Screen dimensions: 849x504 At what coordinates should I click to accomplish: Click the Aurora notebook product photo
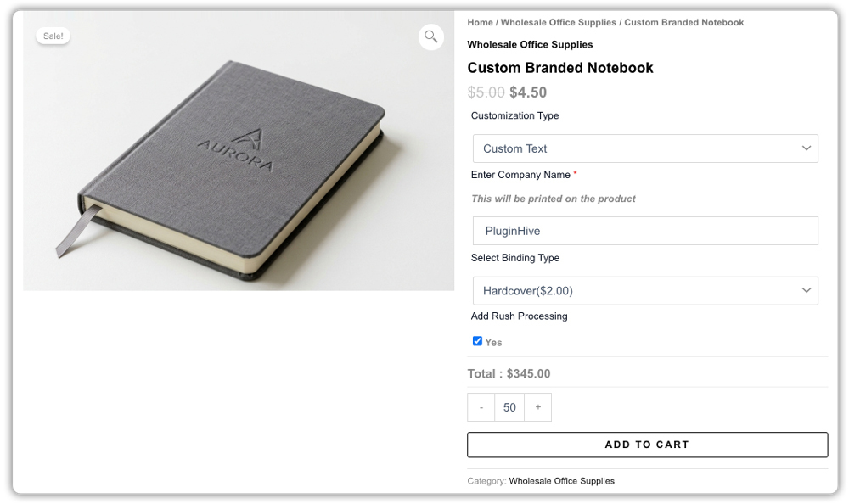tap(238, 153)
